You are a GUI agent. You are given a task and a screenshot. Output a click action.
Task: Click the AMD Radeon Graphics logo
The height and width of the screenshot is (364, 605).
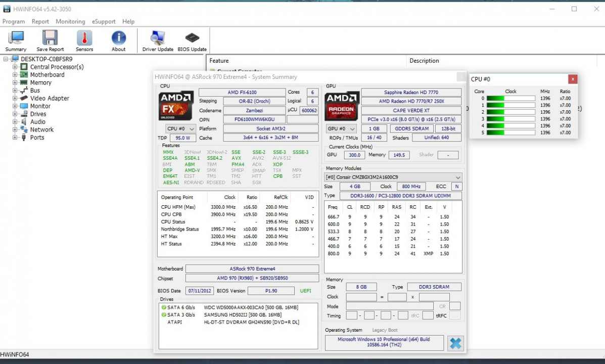click(342, 106)
